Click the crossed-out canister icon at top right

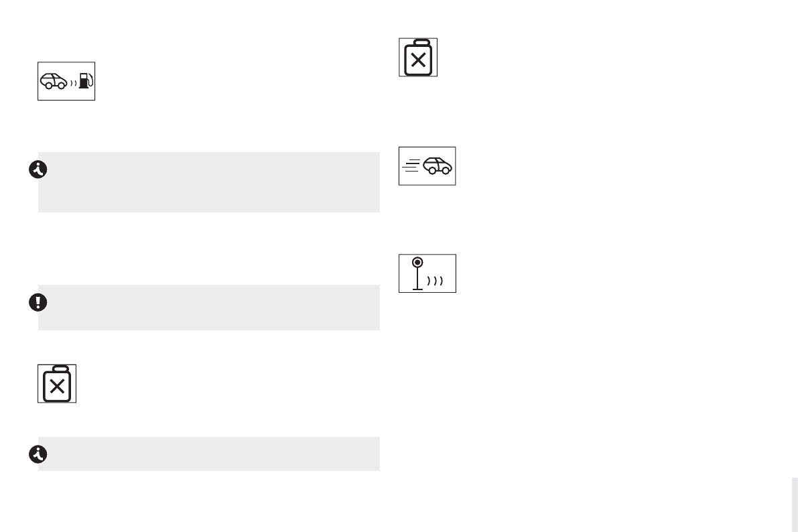[418, 58]
